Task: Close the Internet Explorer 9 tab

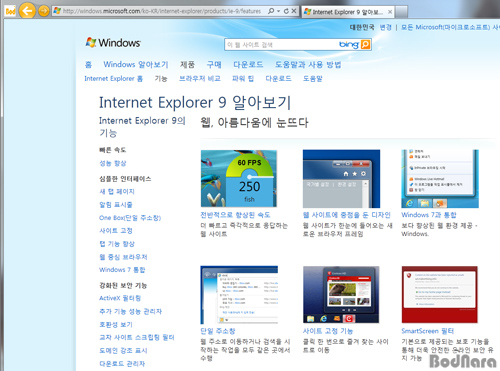Action: pos(390,12)
